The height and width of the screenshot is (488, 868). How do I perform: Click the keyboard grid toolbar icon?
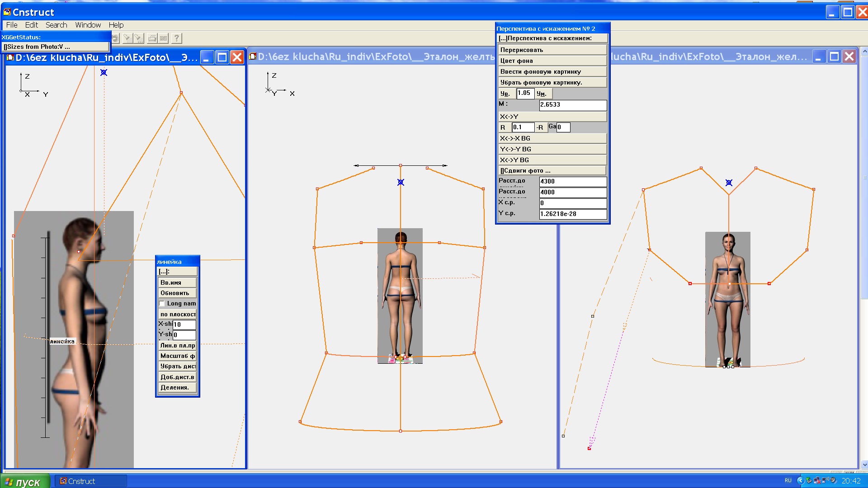point(164,38)
